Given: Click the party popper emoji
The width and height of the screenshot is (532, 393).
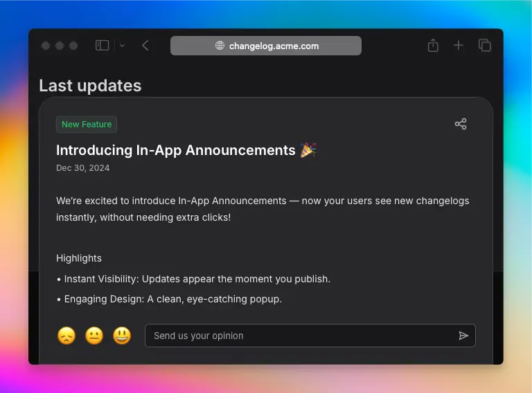Looking at the screenshot, I should pos(308,150).
